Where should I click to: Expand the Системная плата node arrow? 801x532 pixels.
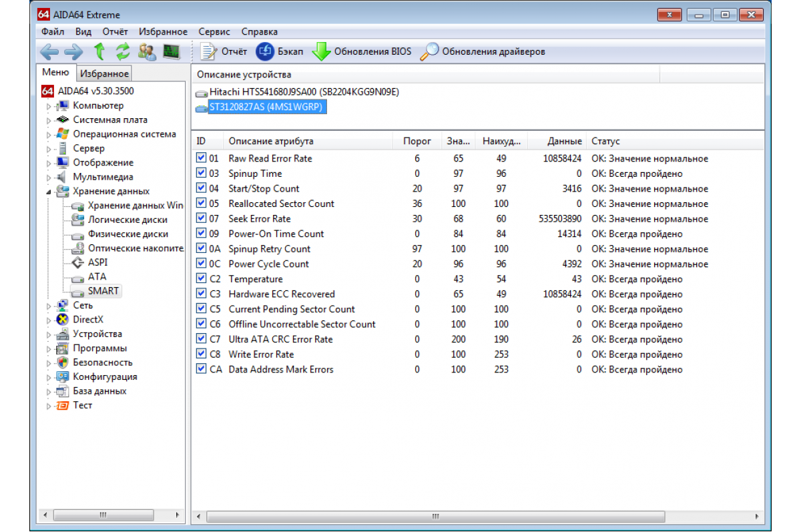coord(48,120)
